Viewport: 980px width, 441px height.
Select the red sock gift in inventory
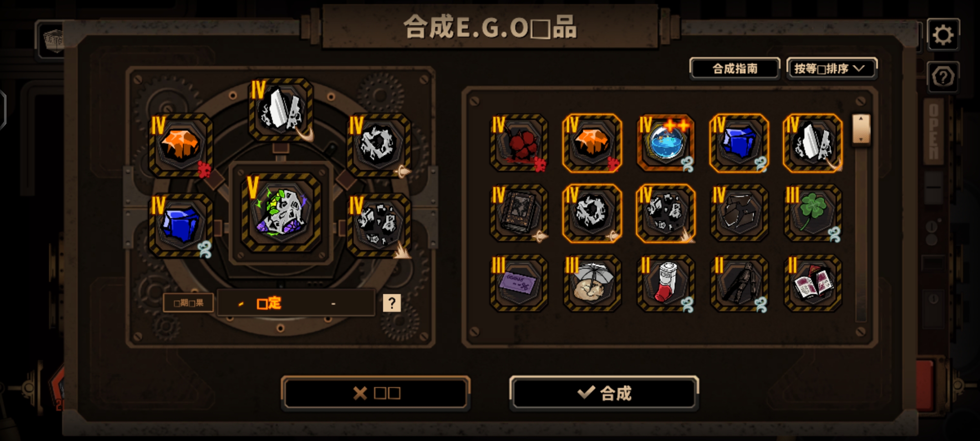coord(666,283)
